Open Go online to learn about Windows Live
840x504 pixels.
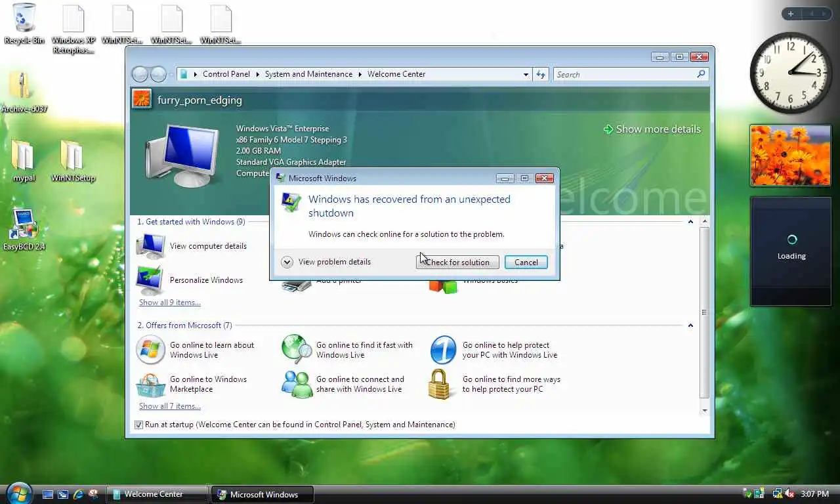[x=150, y=350]
